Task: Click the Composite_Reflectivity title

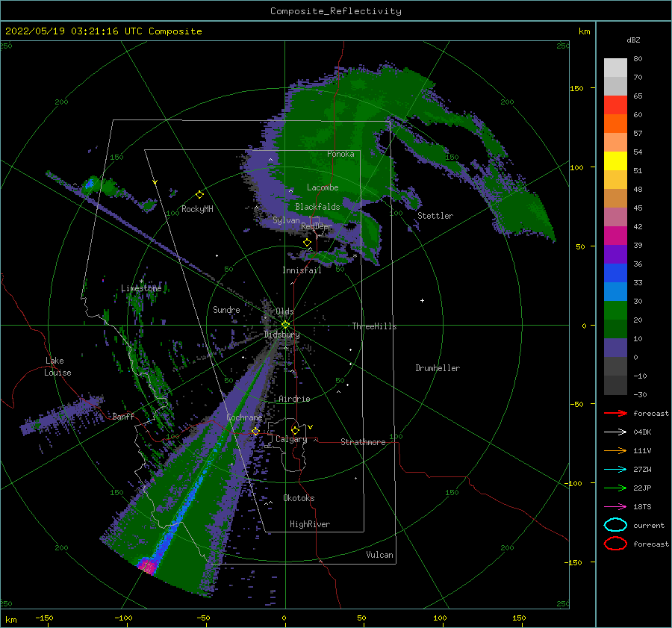Action: [336, 11]
